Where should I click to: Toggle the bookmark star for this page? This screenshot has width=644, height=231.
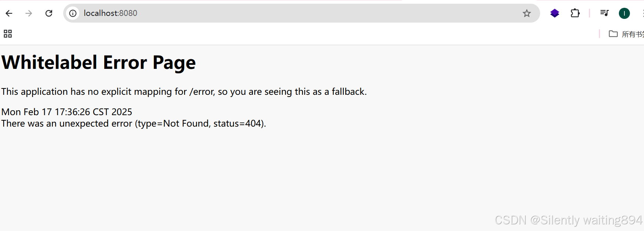[x=527, y=13]
